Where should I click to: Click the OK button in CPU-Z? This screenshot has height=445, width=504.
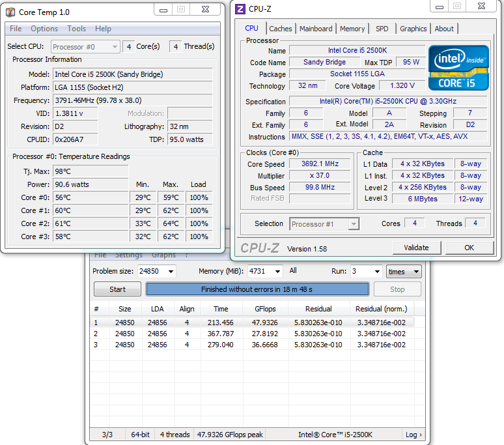click(x=469, y=248)
